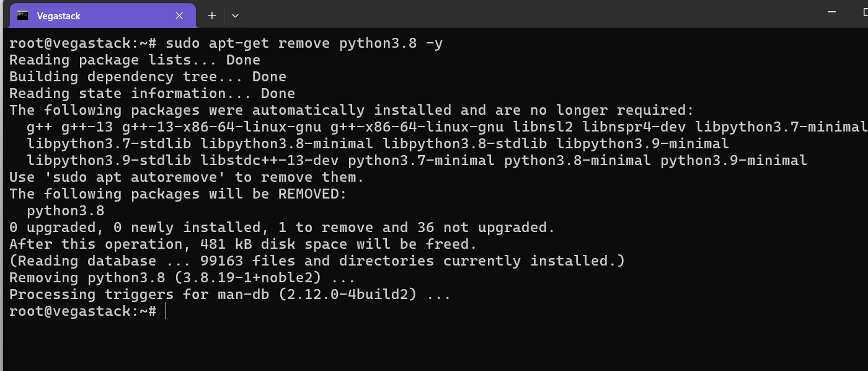Select the word python3.8 under REMOVED
The image size is (868, 371).
tap(65, 210)
